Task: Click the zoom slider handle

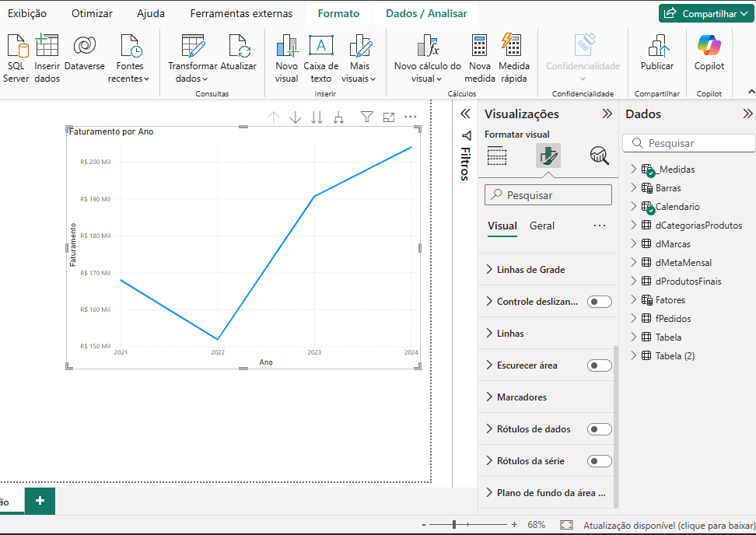Action: 454,524
